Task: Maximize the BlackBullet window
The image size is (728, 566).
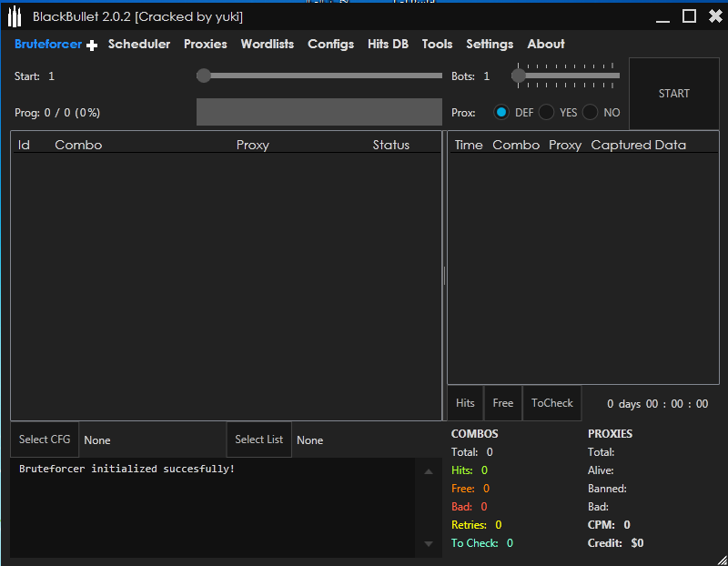Action: 689,16
